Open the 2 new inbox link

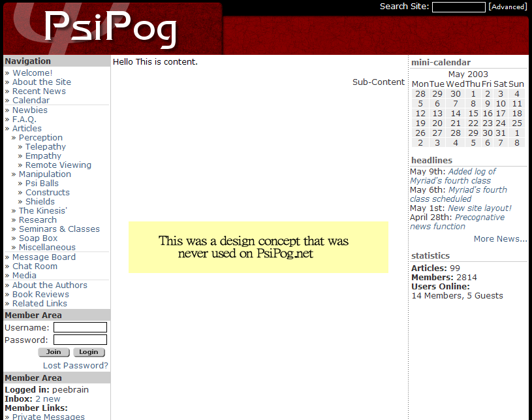click(48, 399)
